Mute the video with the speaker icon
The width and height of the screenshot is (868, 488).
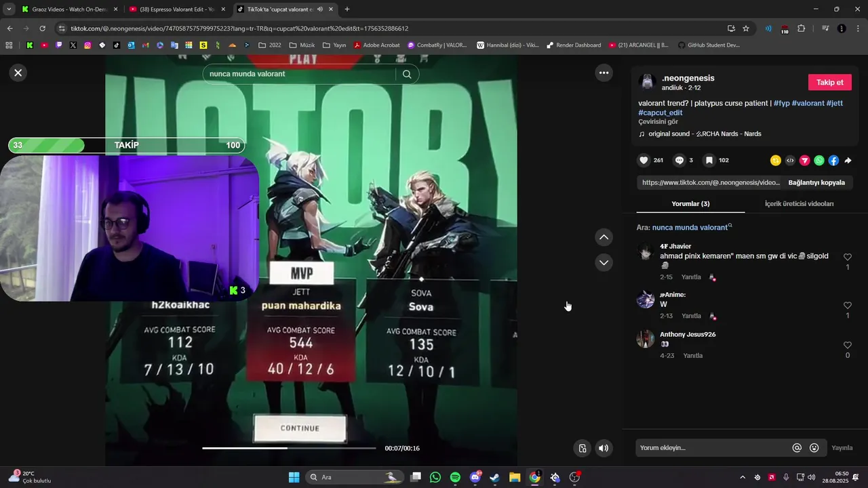tap(604, 448)
